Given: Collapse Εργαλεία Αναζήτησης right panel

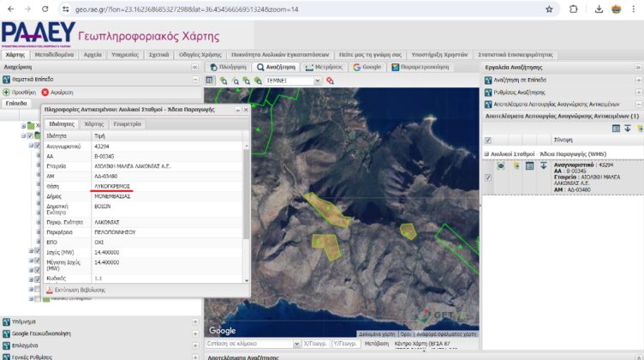Looking at the screenshot, I should click(x=638, y=67).
